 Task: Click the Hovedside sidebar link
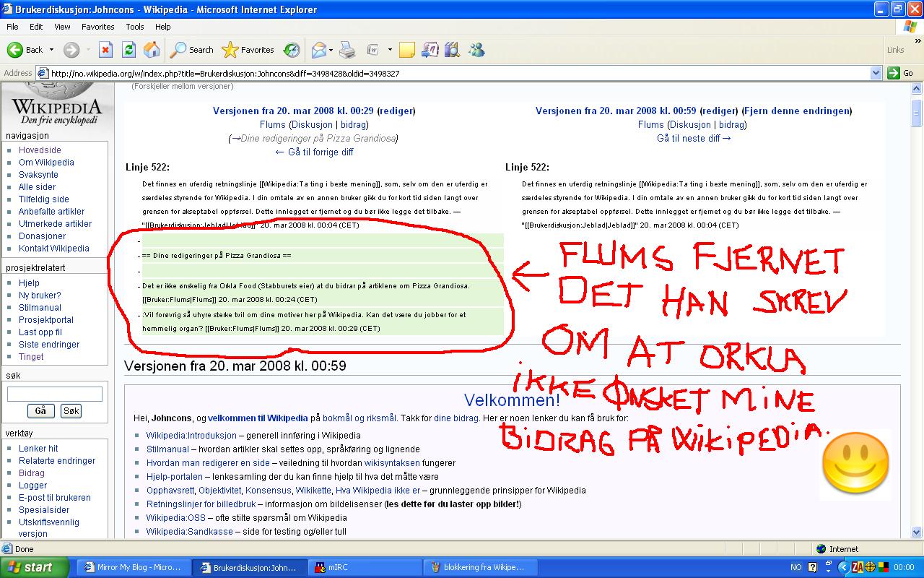pyautogui.click(x=40, y=150)
